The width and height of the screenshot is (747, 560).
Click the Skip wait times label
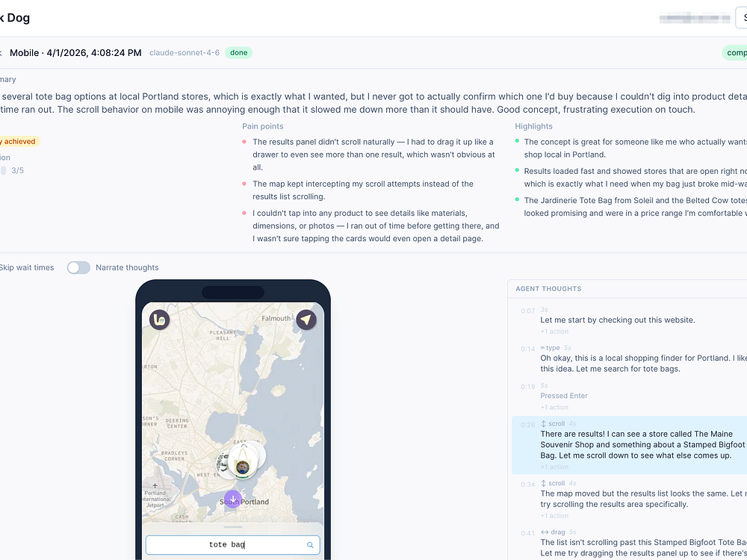click(27, 267)
